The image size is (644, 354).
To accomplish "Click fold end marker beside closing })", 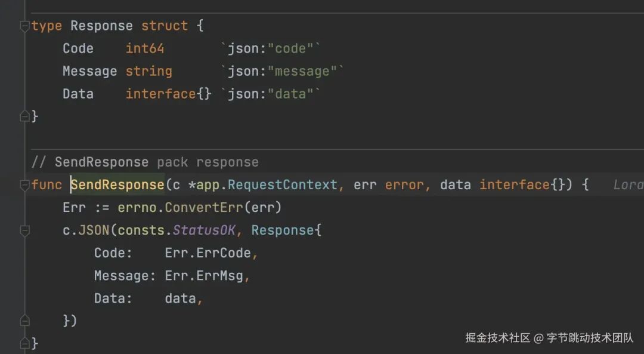I will tap(24, 321).
